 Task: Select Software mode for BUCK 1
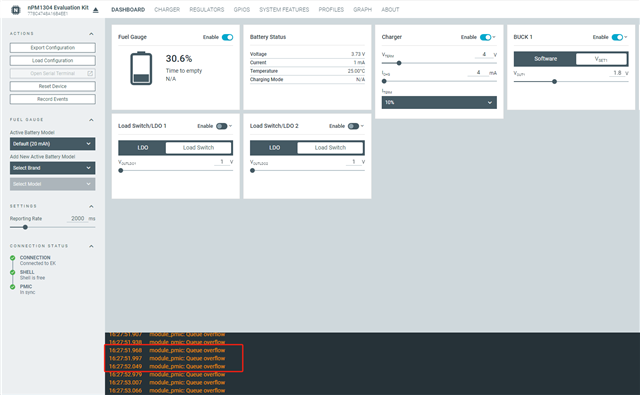545,59
